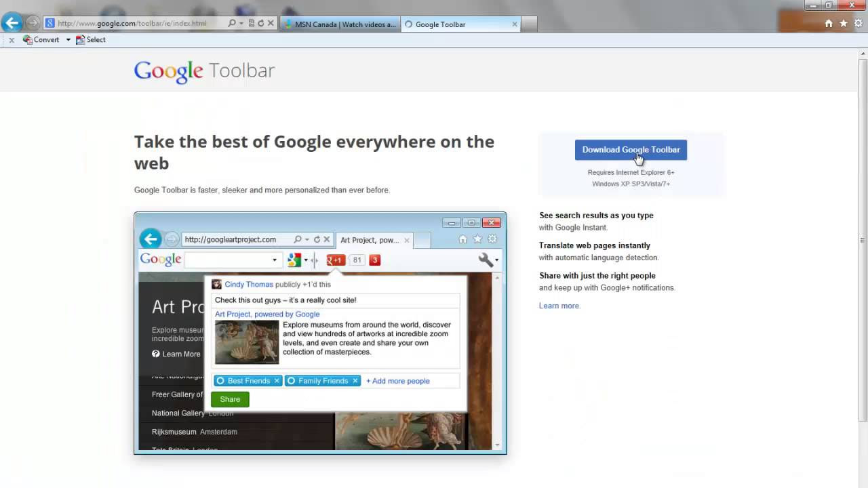Open the search box dropdown in the preview toolbar

click(x=275, y=260)
